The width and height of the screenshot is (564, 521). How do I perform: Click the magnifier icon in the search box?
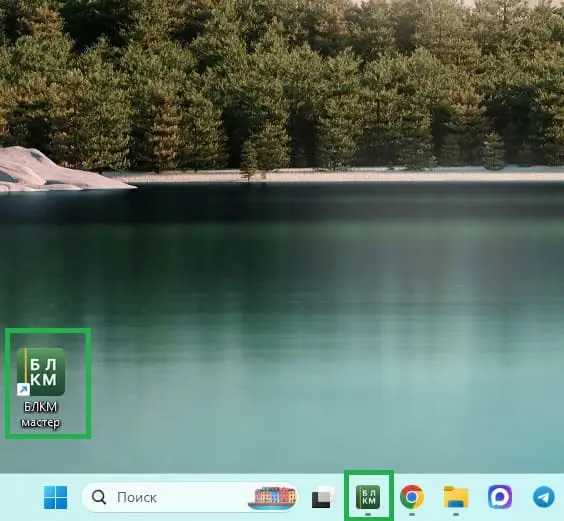coord(99,498)
